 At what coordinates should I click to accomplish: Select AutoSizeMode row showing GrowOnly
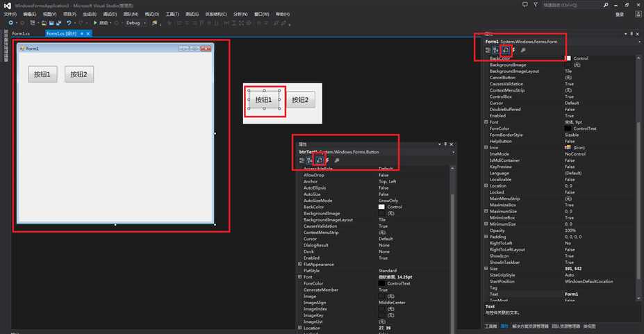(374, 201)
